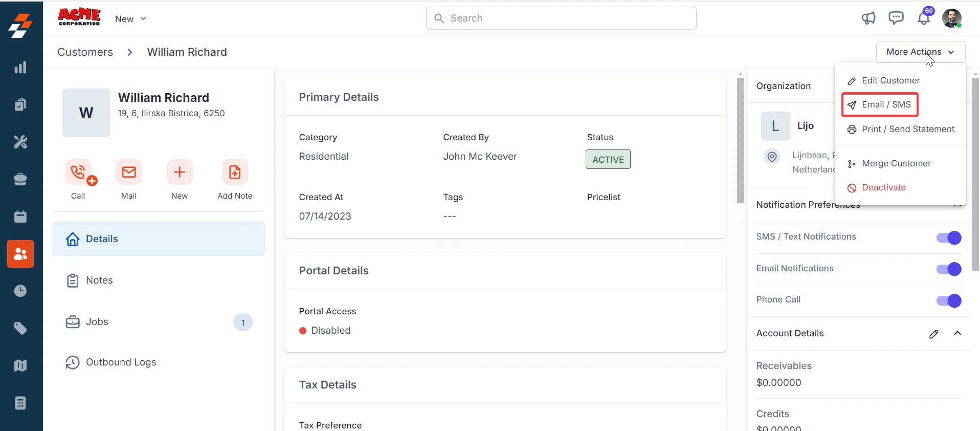The image size is (980, 431).
Task: Switch to the Details tab
Action: (159, 239)
